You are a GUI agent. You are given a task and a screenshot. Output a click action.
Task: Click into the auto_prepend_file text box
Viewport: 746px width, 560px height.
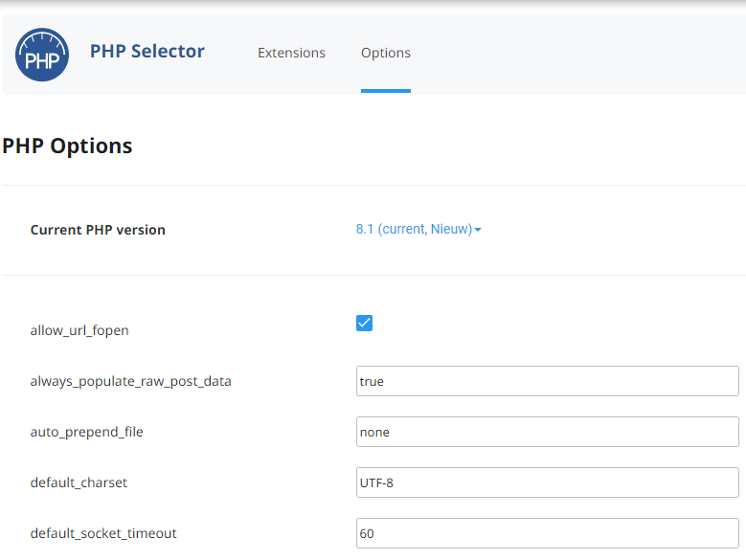tap(547, 432)
